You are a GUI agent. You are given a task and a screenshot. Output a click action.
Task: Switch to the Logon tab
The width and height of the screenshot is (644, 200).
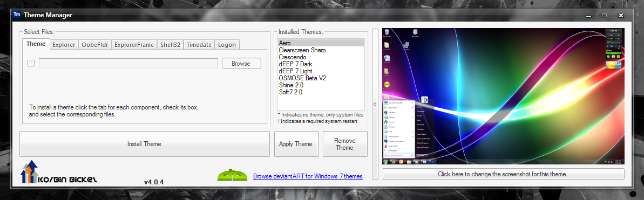tap(227, 45)
